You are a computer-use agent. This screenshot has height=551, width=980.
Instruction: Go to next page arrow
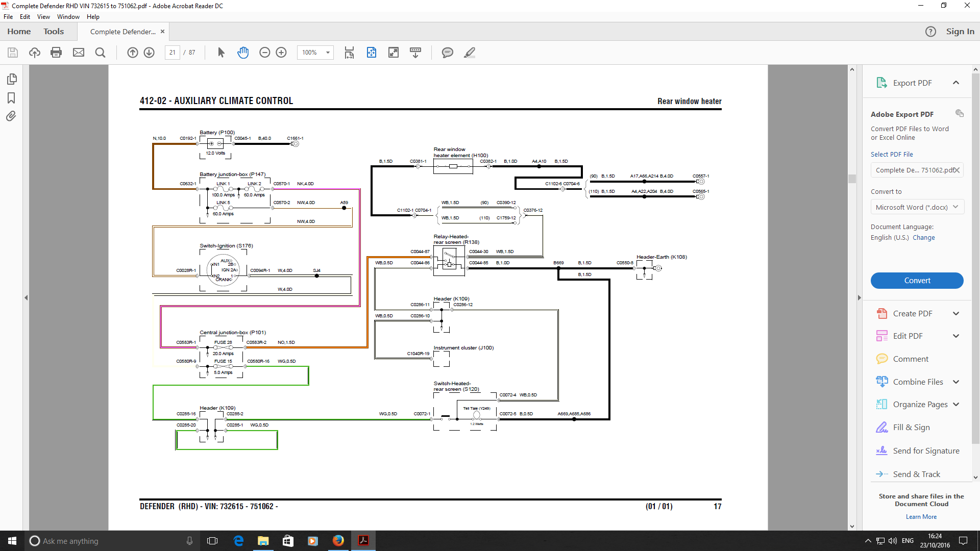tap(149, 53)
